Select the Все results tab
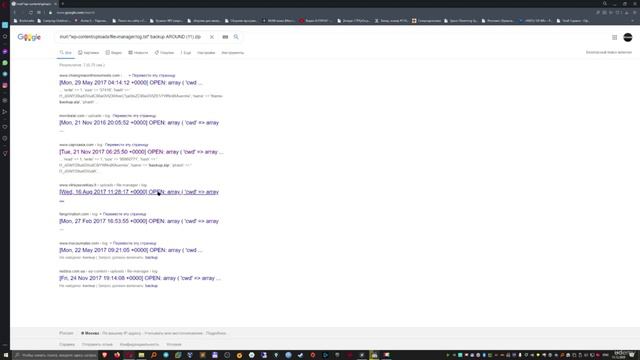 tap(66, 53)
